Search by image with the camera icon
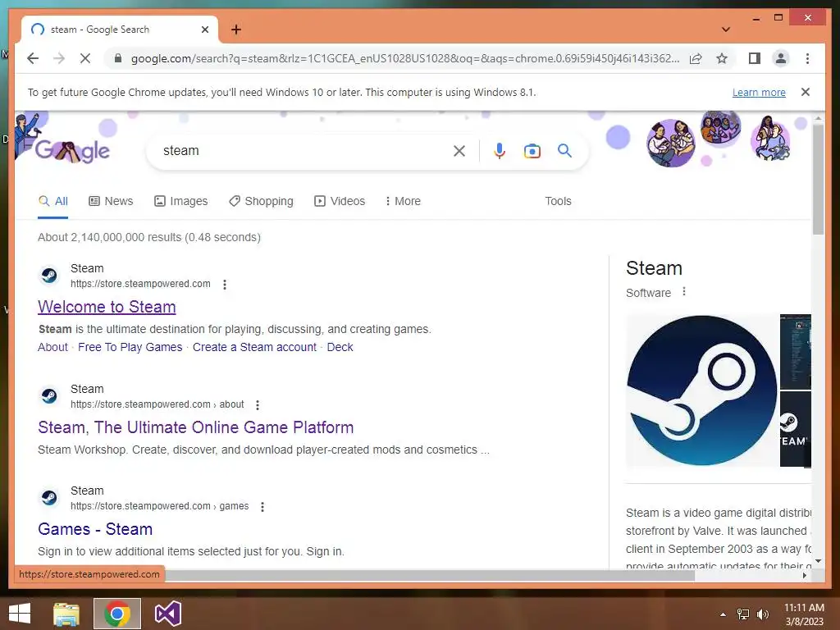Screen dimensions: 840x630 pyautogui.click(x=532, y=151)
